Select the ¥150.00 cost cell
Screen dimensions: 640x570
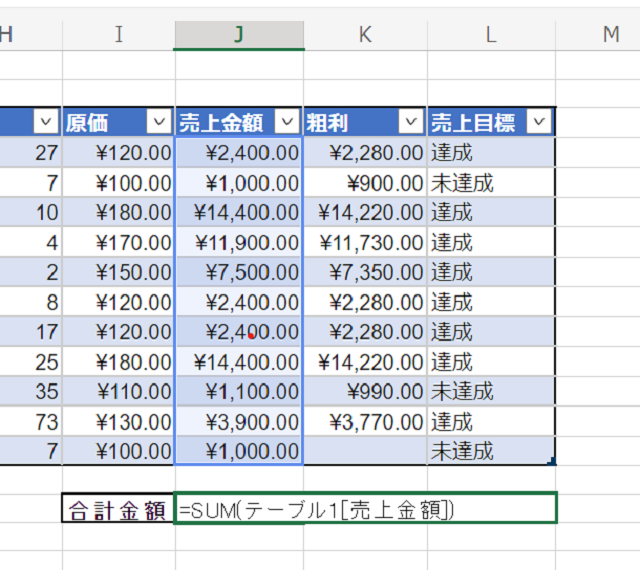[118, 272]
